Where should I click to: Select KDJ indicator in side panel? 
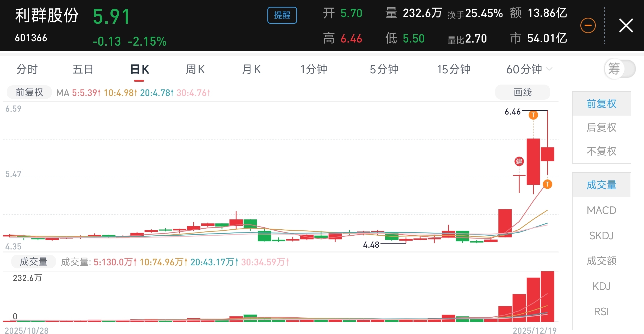pyautogui.click(x=601, y=286)
